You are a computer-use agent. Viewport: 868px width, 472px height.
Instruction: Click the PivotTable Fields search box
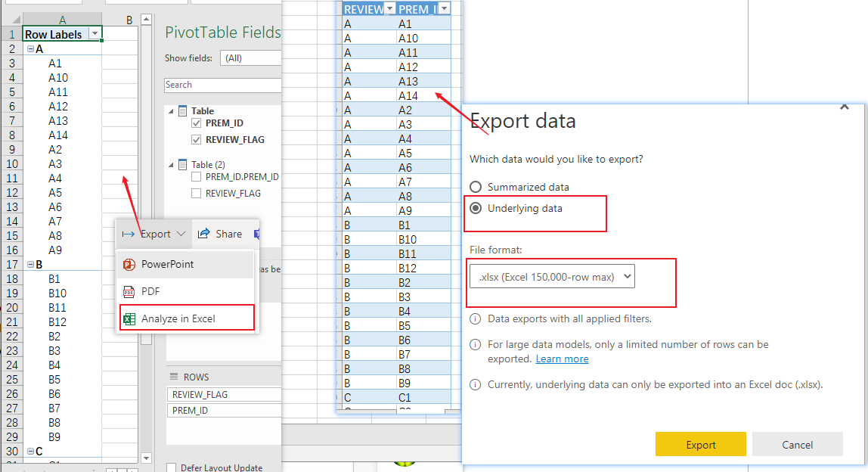(x=222, y=85)
